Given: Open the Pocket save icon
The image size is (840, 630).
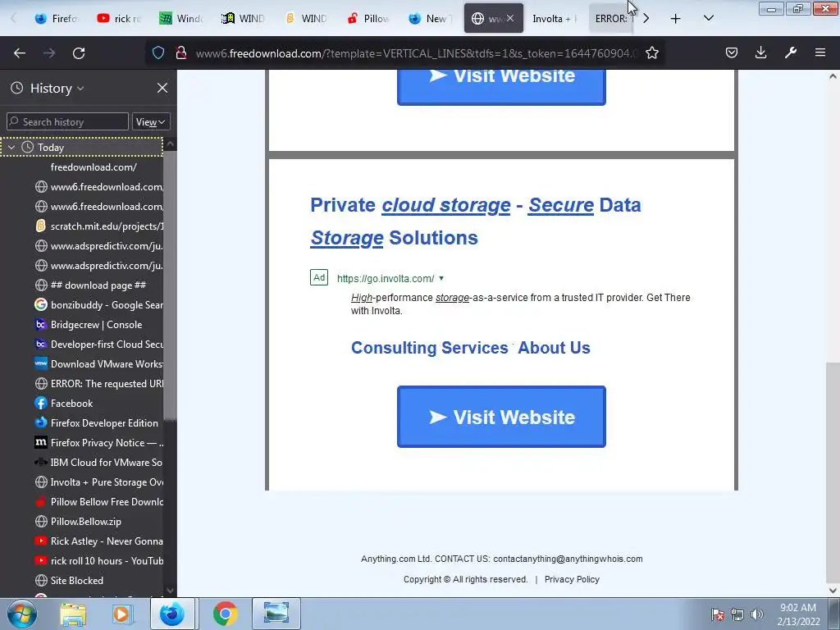Looking at the screenshot, I should click(x=731, y=52).
